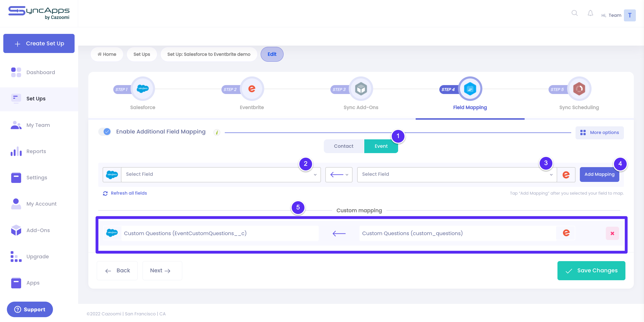
Task: Click the Step 5 Sync Scheduling icon
Action: pos(579,89)
